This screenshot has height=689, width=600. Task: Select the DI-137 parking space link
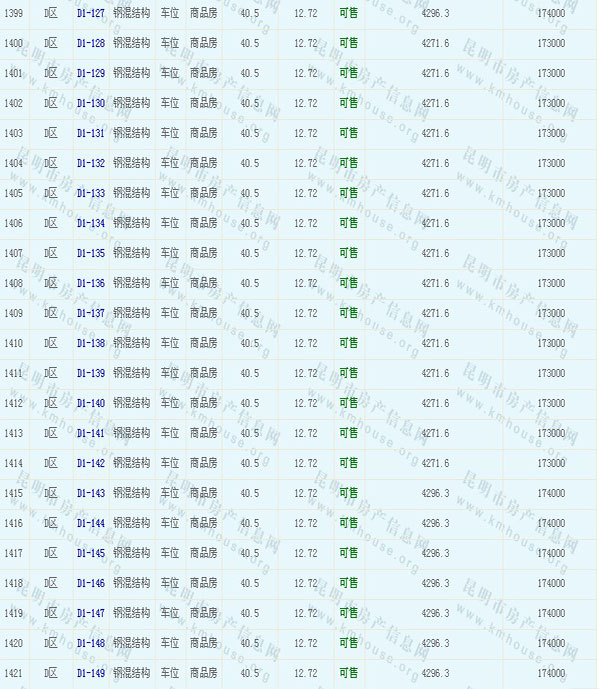click(x=90, y=313)
